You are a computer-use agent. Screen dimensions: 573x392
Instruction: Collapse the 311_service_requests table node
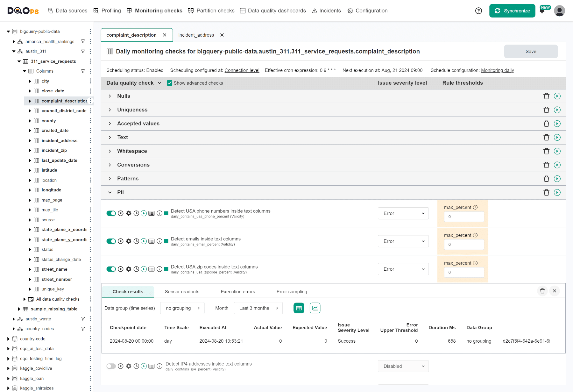click(x=19, y=61)
